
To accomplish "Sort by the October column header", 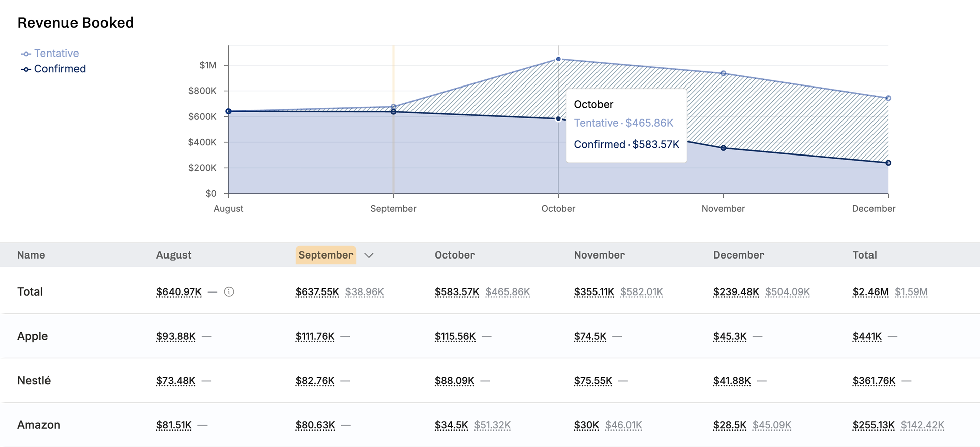I will pyautogui.click(x=455, y=255).
